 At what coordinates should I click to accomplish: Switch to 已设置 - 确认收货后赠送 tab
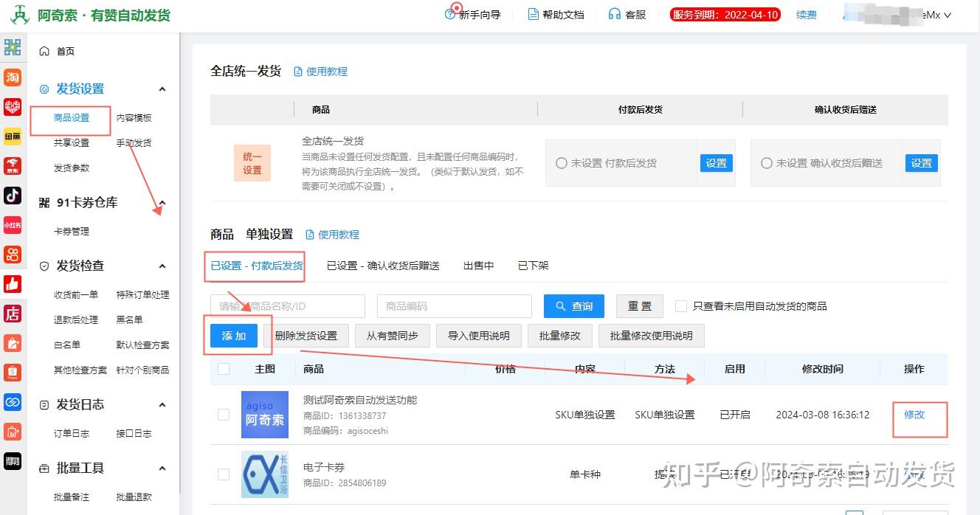(x=383, y=266)
